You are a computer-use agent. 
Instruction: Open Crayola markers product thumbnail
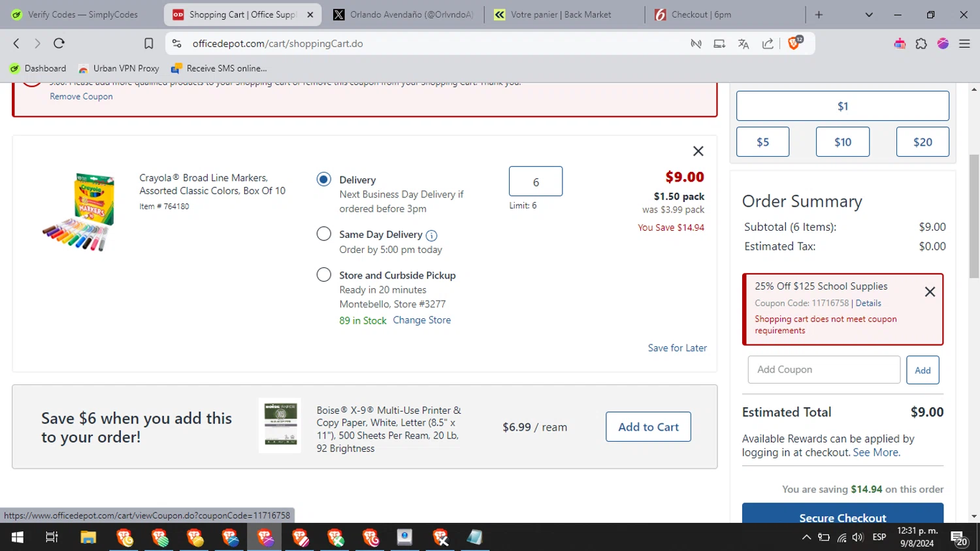click(79, 212)
